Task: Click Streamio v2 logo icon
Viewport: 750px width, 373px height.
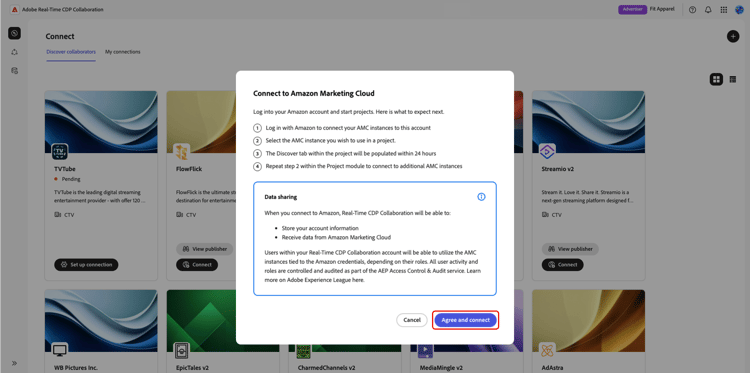Action: click(547, 152)
